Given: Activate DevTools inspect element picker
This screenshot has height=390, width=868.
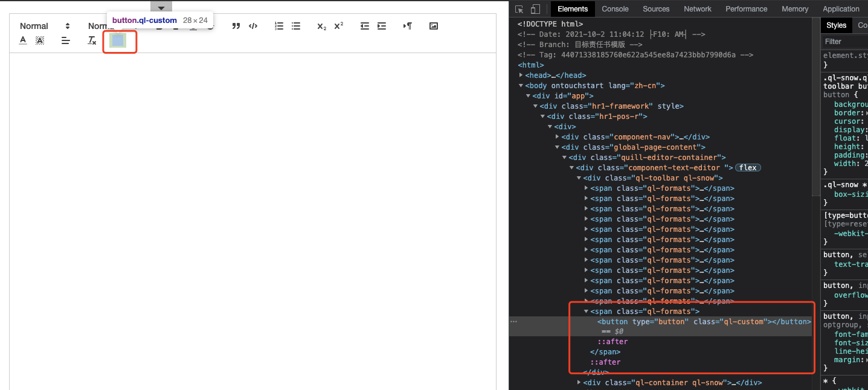Looking at the screenshot, I should (x=519, y=9).
